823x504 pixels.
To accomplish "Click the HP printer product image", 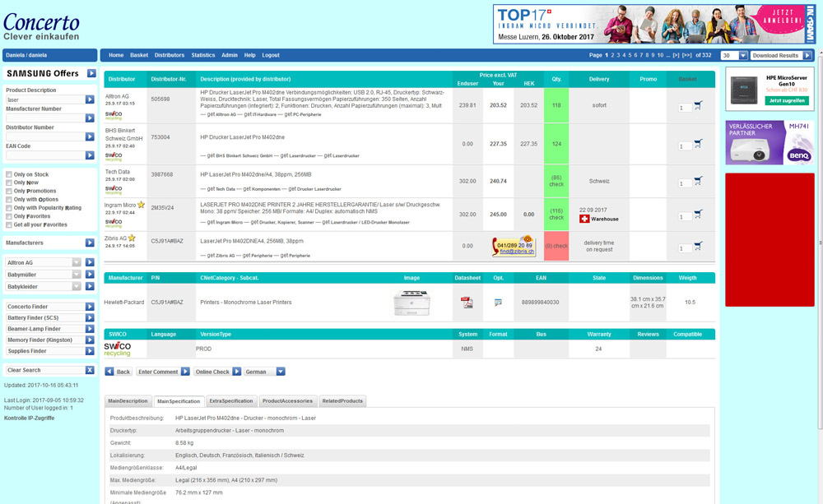I will point(412,303).
